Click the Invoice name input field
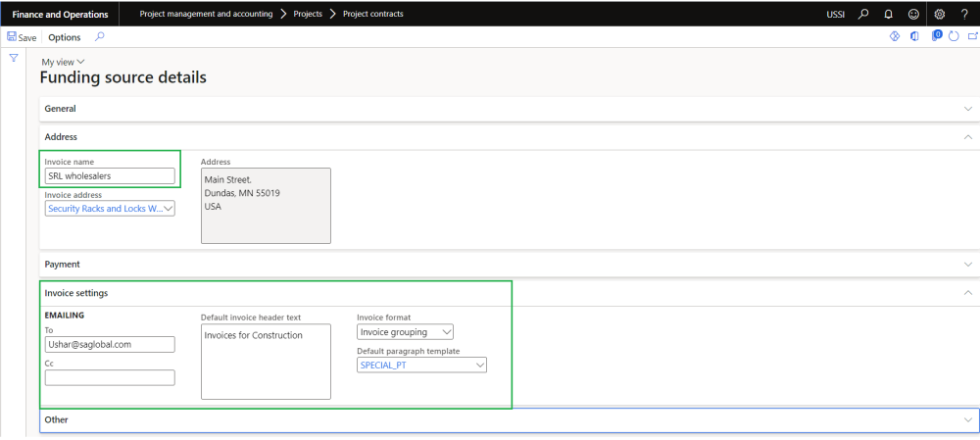The width and height of the screenshot is (980, 440). click(x=110, y=176)
